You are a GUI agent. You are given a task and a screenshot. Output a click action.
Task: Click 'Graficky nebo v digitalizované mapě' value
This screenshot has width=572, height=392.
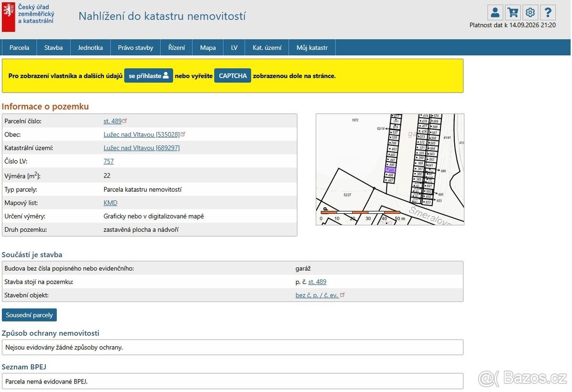(x=153, y=216)
